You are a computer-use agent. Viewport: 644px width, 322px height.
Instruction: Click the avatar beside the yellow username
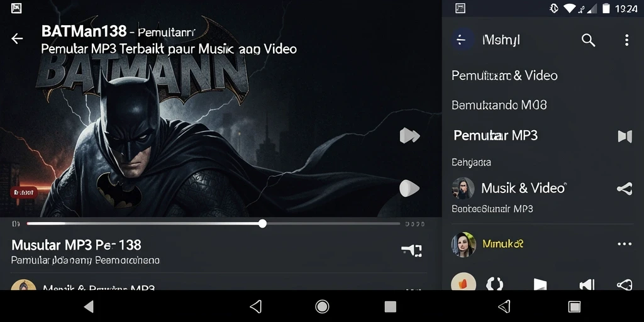click(x=464, y=245)
